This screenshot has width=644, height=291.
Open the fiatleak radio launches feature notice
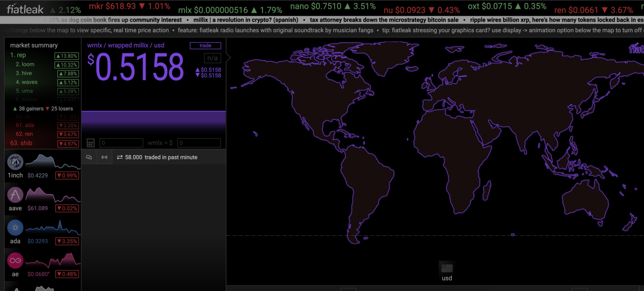pyautogui.click(x=275, y=30)
